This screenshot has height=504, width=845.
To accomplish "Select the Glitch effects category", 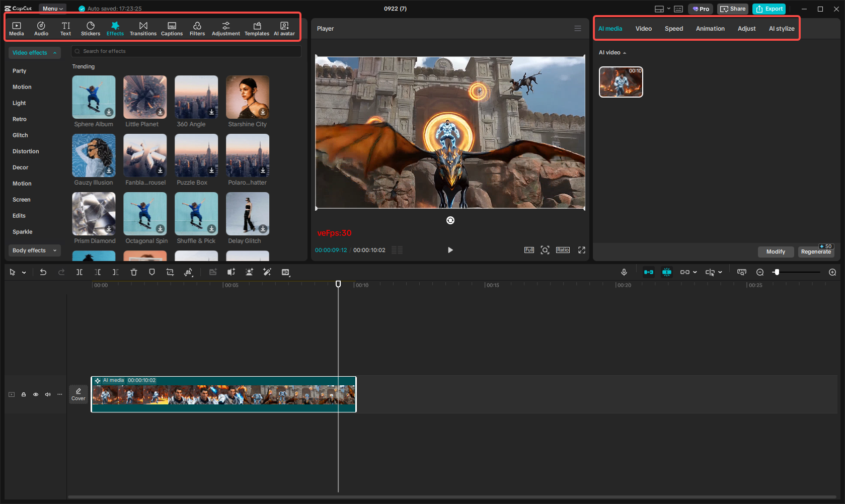I will pyautogui.click(x=20, y=135).
